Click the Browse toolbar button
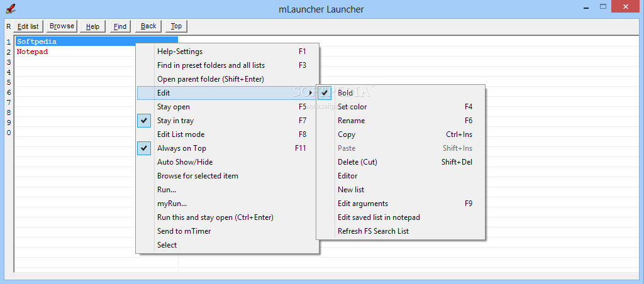Screen dimensions: 644x284 (x=62, y=26)
